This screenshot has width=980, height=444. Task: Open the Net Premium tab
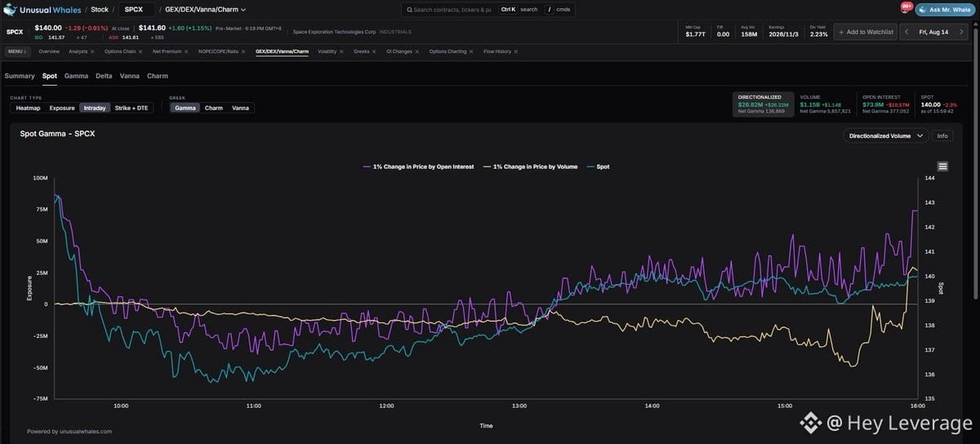click(167, 51)
